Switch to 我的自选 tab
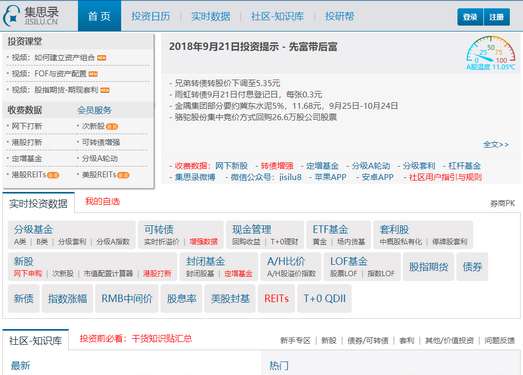 tap(102, 202)
